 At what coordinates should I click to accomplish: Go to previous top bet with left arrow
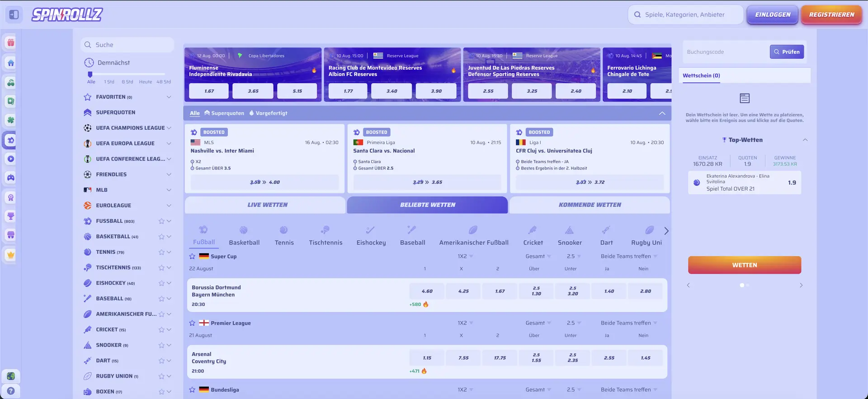(689, 285)
